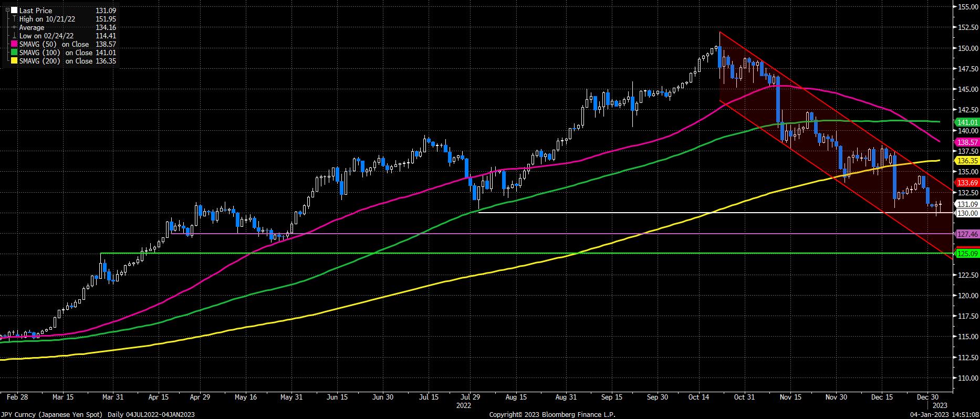The height and width of the screenshot is (419, 980).
Task: Select 'High on 10/21/22' legend entry
Action: (46, 19)
